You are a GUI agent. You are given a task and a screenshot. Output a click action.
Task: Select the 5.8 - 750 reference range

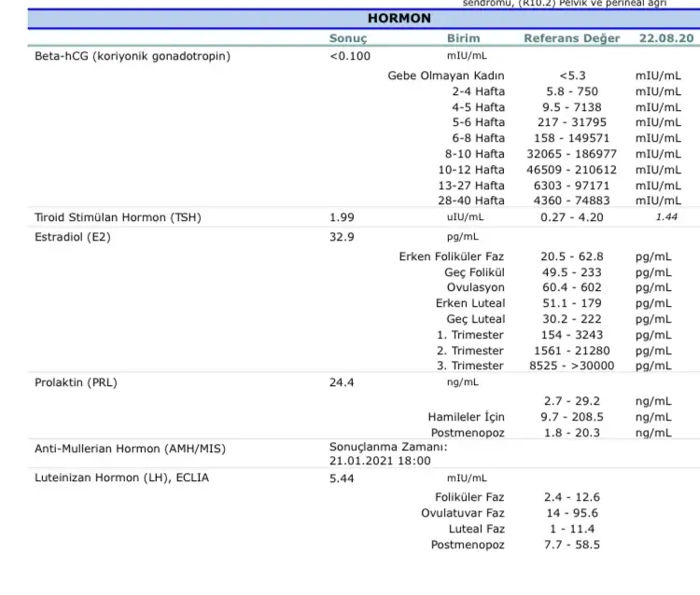coord(572,92)
